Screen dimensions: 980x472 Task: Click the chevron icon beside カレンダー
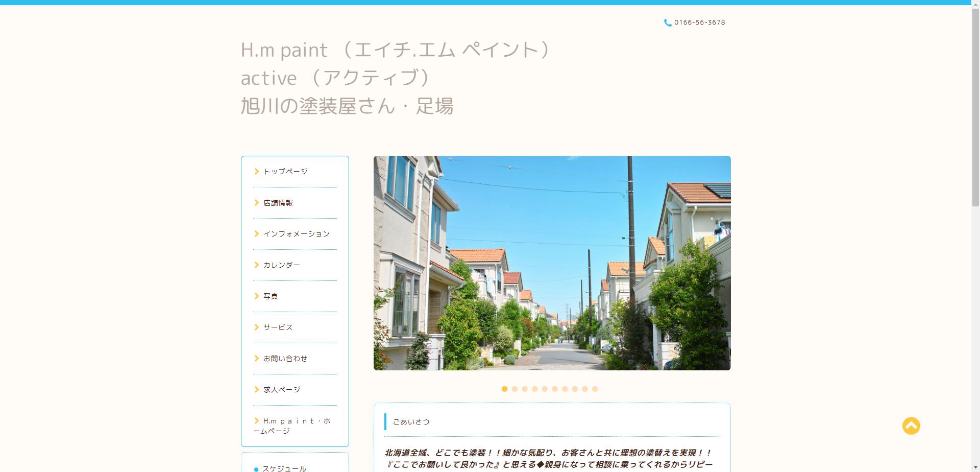[x=257, y=265]
